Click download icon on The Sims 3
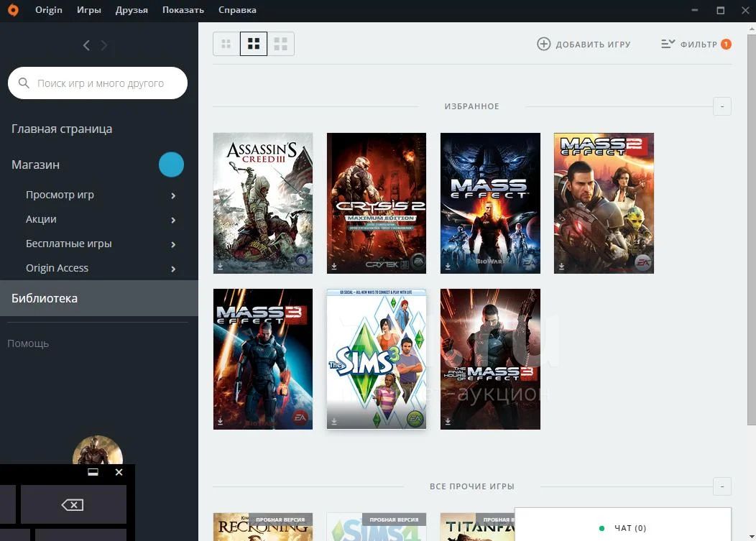The height and width of the screenshot is (541, 756). pos(334,422)
